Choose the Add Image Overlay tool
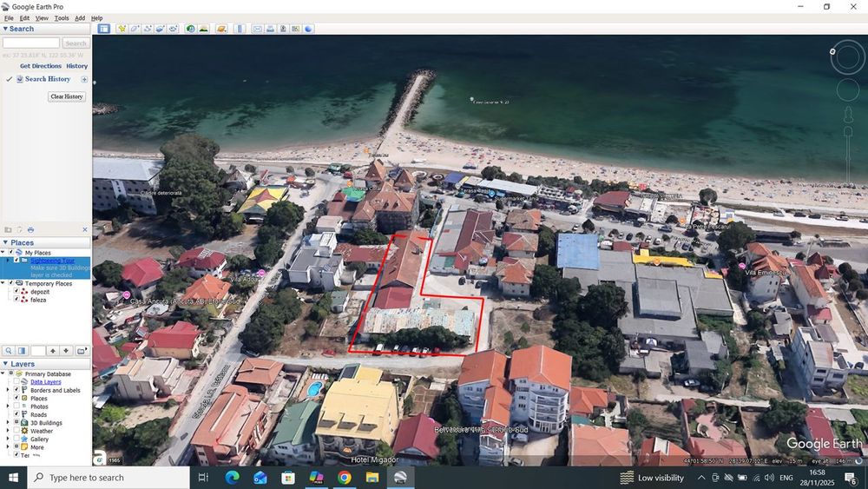Viewport: 868px width, 489px height. coord(160,29)
